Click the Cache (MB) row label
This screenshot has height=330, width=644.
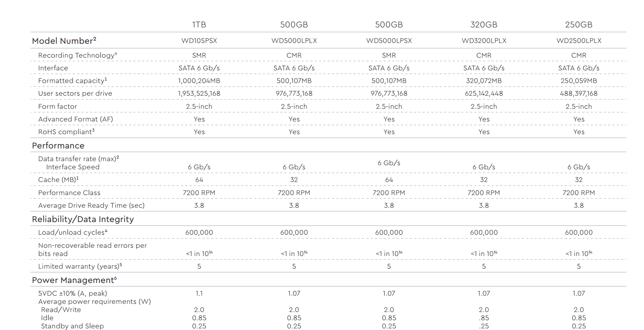59,180
